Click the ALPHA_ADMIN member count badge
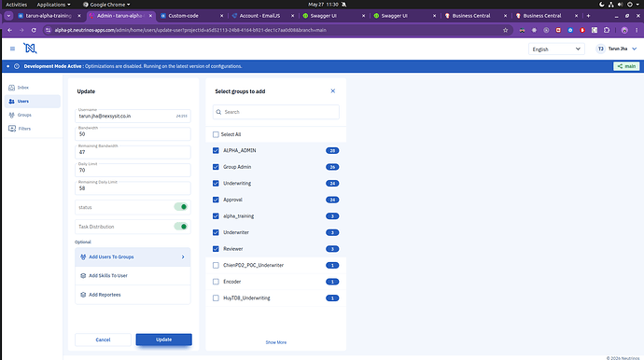The width and height of the screenshot is (644, 360). pyautogui.click(x=332, y=151)
